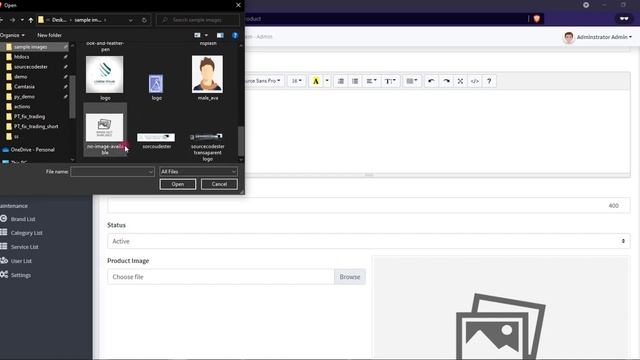The height and width of the screenshot is (360, 640).
Task: Select htdocs folder in navigation tree
Action: [21, 57]
